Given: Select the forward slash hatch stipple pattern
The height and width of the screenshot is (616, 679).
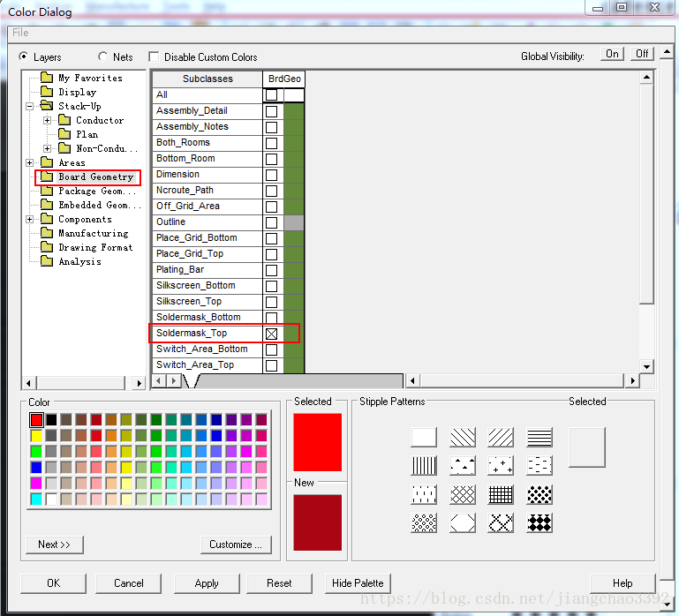Looking at the screenshot, I should coord(501,437).
